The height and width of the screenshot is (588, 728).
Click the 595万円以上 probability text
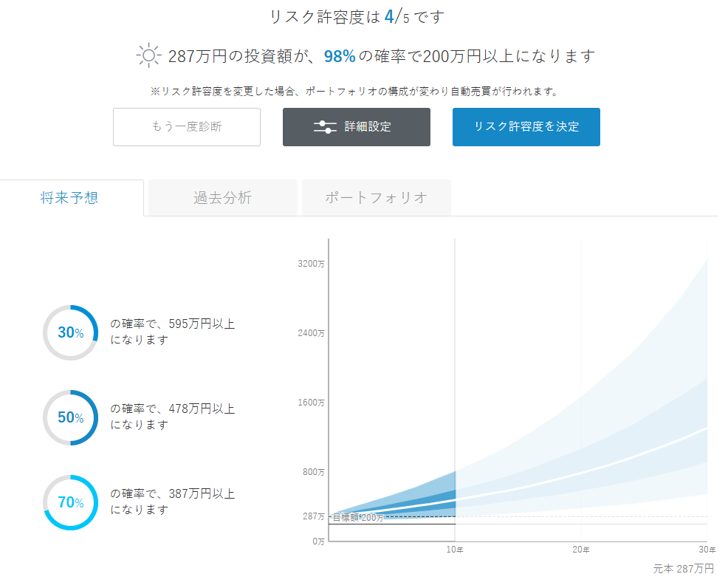click(173, 332)
